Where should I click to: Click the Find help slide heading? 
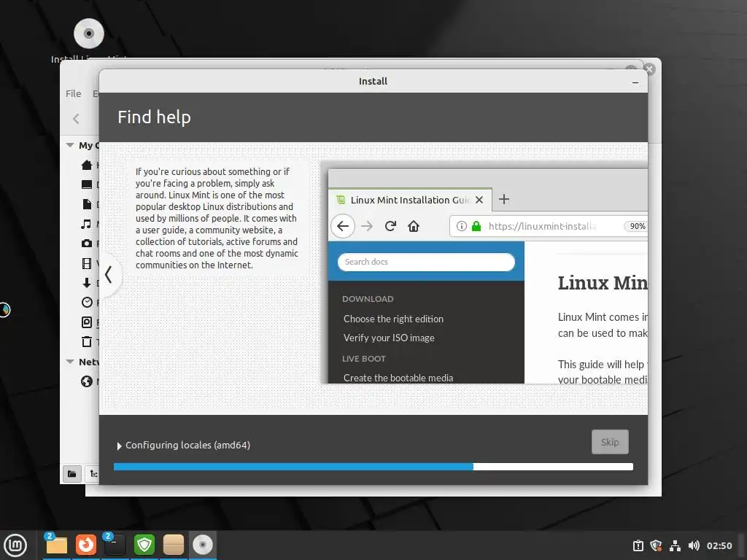coord(154,117)
